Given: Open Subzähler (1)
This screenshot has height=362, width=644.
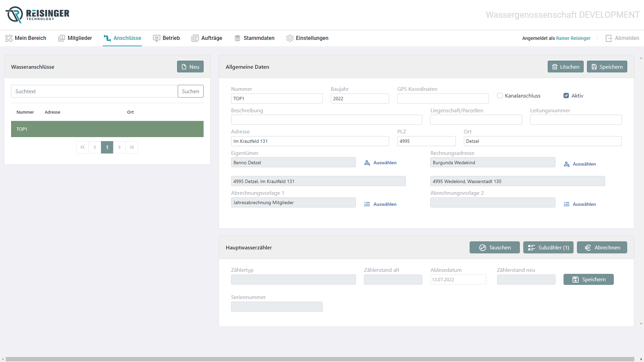Looking at the screenshot, I should click(548, 247).
